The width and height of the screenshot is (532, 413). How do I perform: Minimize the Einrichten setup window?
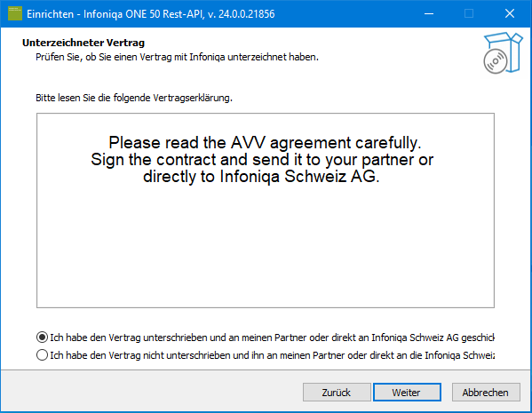tap(429, 13)
